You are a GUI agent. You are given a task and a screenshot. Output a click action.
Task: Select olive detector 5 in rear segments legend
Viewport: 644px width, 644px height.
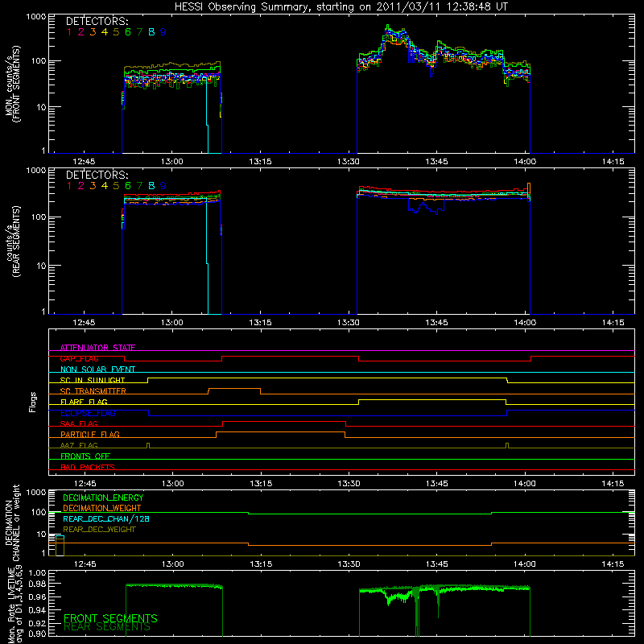click(x=116, y=186)
